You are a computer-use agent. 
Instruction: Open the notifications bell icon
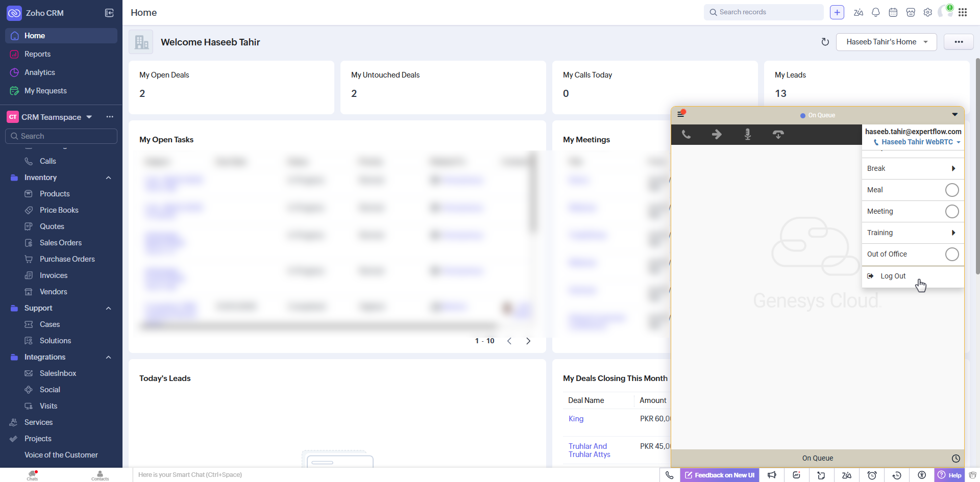point(876,13)
